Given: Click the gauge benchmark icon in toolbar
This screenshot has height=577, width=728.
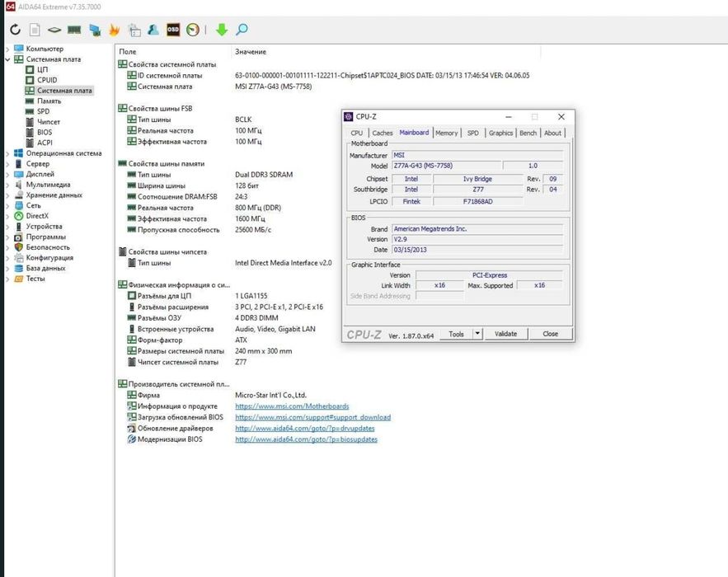Looking at the screenshot, I should 193,30.
